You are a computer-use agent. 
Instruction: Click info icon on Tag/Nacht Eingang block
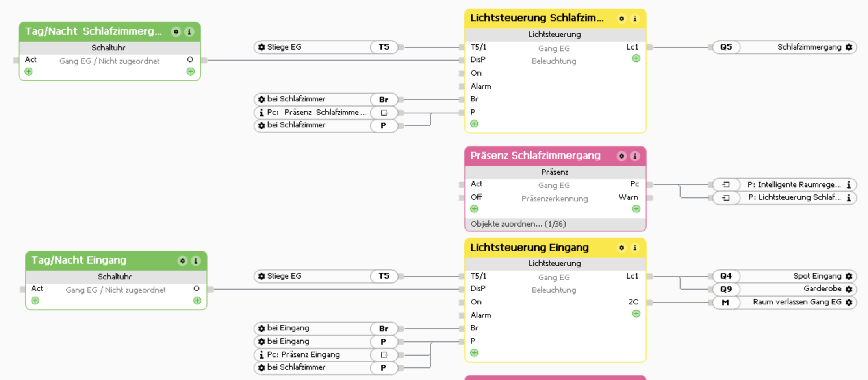pyautogui.click(x=196, y=261)
